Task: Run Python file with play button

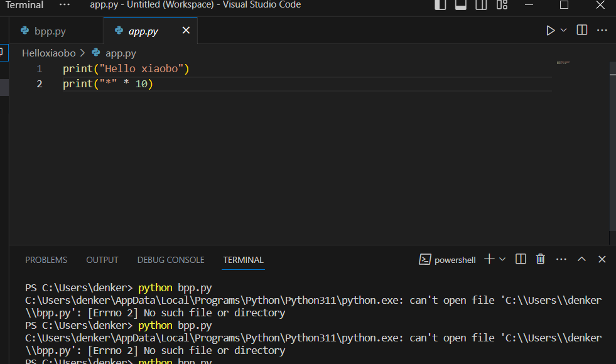Action: [x=551, y=30]
